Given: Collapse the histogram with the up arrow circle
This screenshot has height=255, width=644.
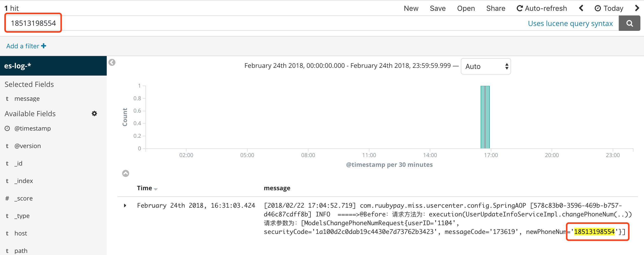Looking at the screenshot, I should [125, 174].
